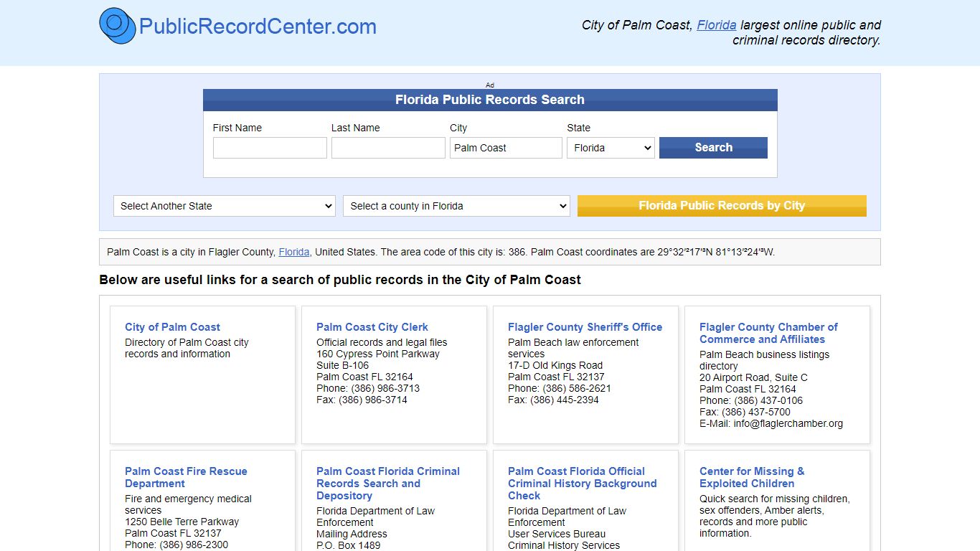
Task: Select the Chamber phone (386) 437-0106
Action: coord(768,400)
